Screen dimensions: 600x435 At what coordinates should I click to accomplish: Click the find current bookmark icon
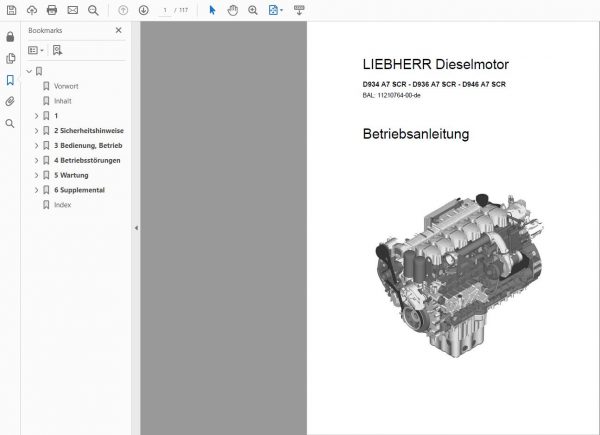pos(57,50)
